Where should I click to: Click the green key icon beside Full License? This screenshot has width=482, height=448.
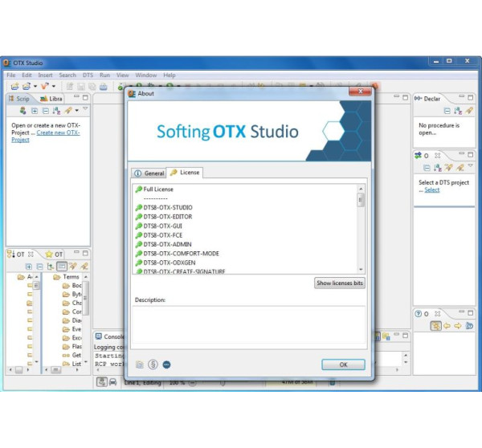(x=138, y=189)
